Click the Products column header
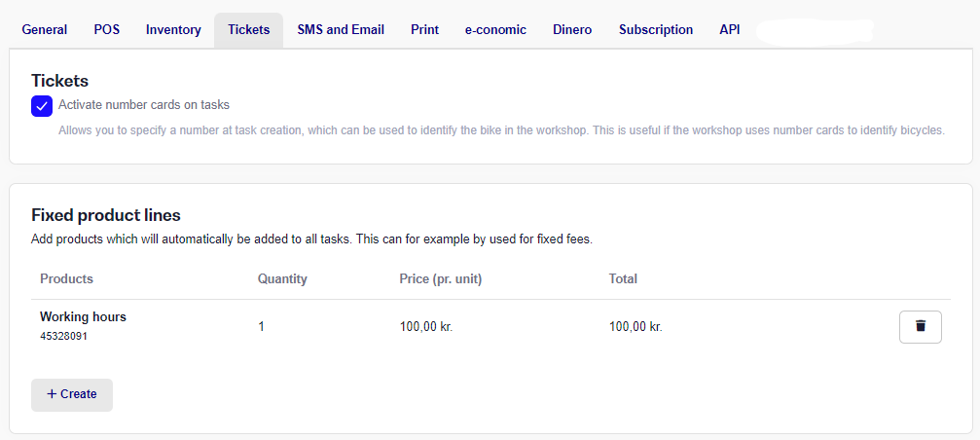This screenshot has width=980, height=440. click(67, 278)
